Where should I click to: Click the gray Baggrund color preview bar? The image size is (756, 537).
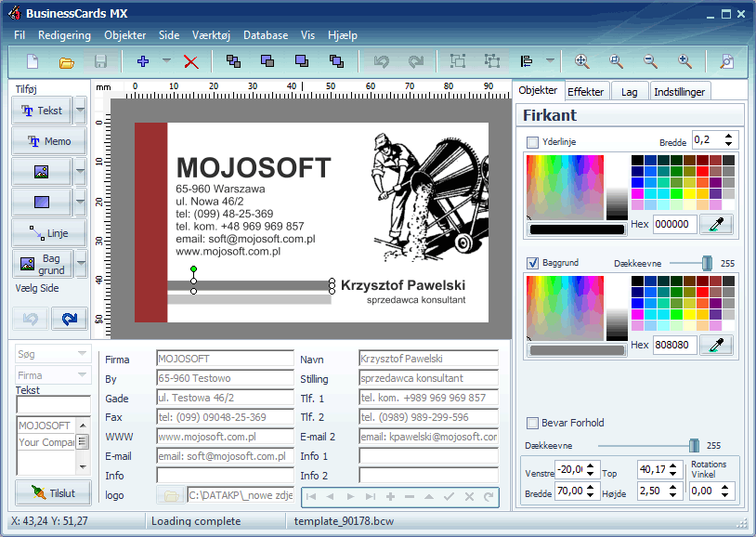tap(577, 350)
